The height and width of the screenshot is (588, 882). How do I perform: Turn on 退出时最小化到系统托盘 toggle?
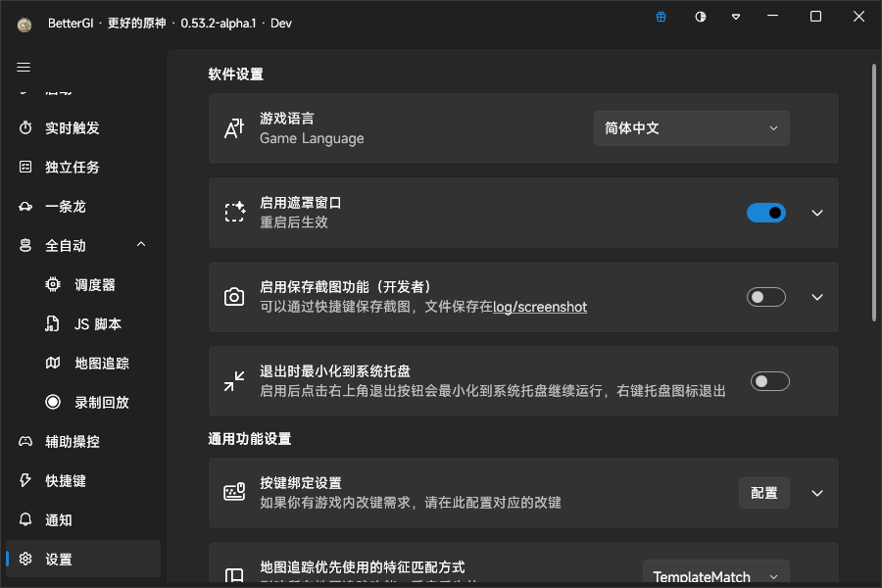(x=770, y=381)
